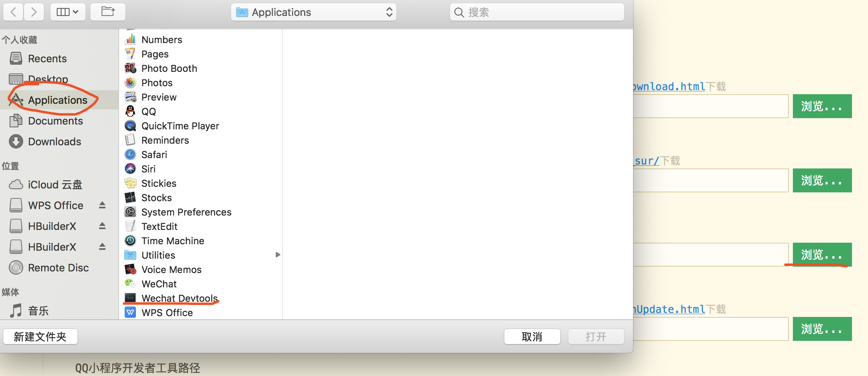
Task: Open the Update.html link
Action: (x=669, y=309)
